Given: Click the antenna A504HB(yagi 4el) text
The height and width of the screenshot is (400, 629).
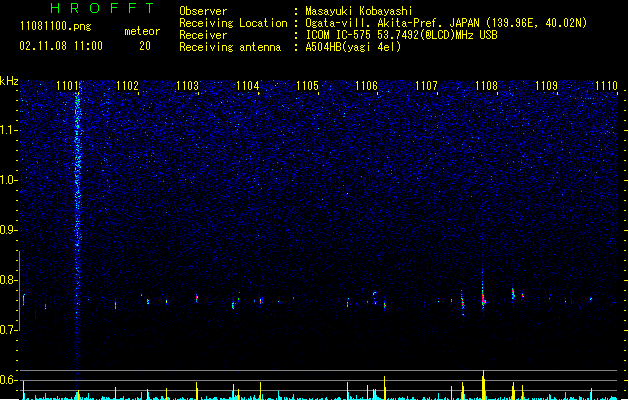Looking at the screenshot, I should point(353,47).
